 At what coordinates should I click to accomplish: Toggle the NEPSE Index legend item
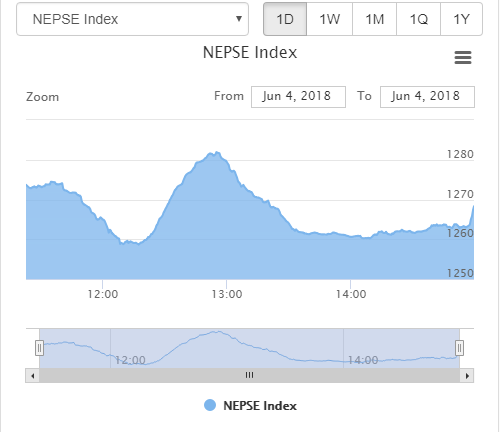[x=250, y=406]
